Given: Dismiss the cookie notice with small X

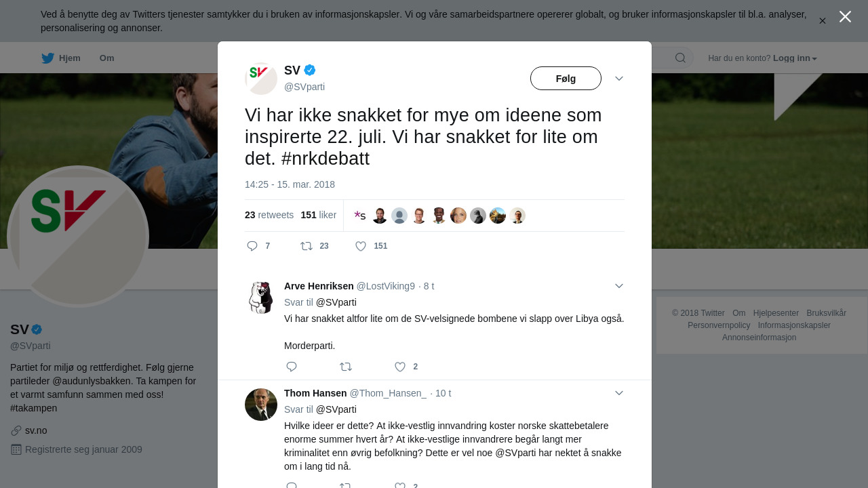Looking at the screenshot, I should [823, 21].
